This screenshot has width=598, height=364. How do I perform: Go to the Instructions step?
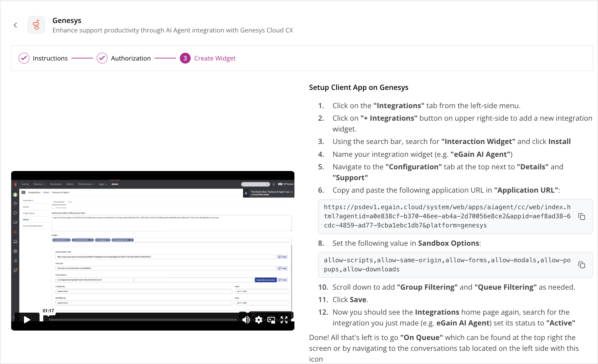[50, 58]
